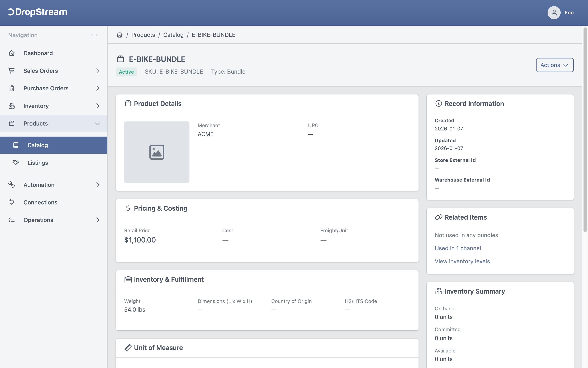This screenshot has height=368, width=588.
Task: Click the dollar icon in Pricing & Costing
Action: coord(128,208)
